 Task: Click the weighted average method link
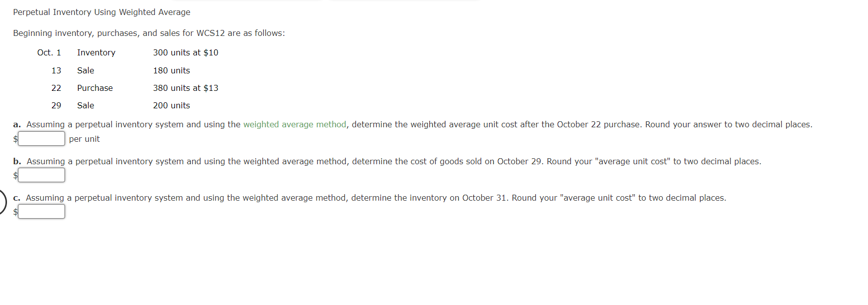(294, 124)
